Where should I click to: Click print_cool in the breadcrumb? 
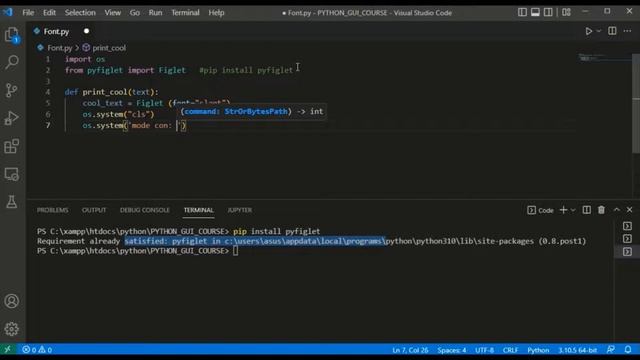(x=109, y=48)
